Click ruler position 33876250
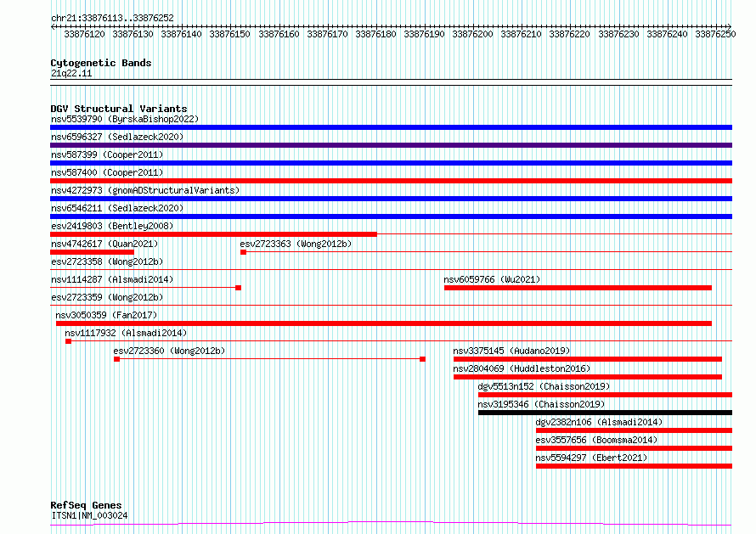 tap(715, 34)
